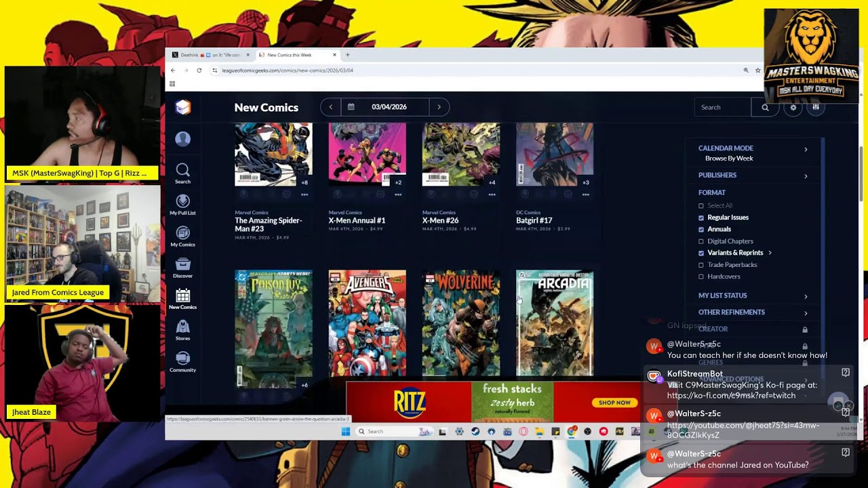868x488 pixels.
Task: Open Discover in the sidebar
Action: point(183,268)
